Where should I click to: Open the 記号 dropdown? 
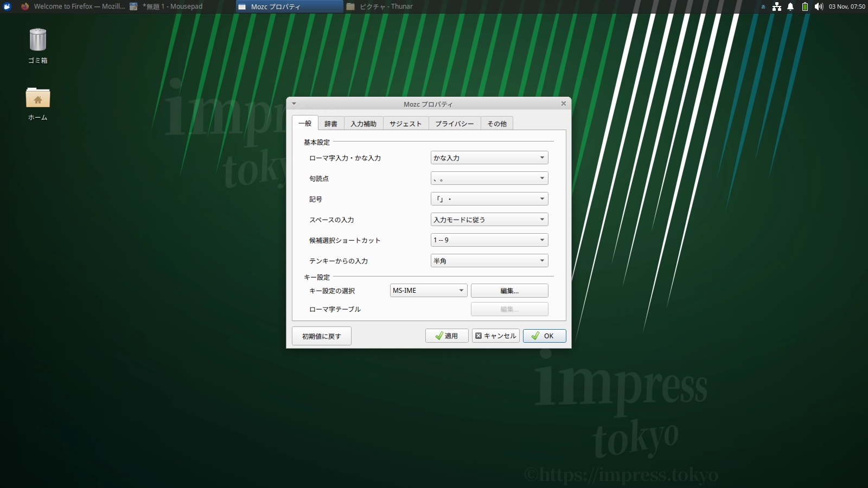tap(489, 199)
